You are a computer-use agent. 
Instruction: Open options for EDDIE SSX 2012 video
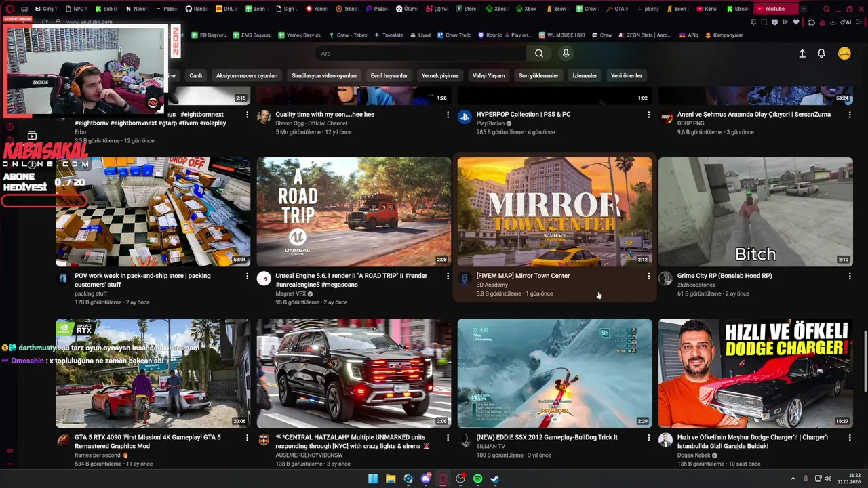click(648, 438)
